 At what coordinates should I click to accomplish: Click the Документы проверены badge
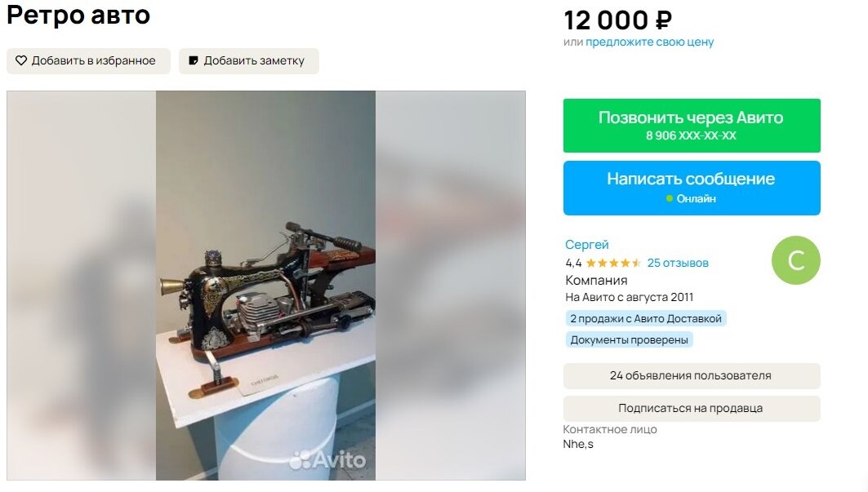pyautogui.click(x=629, y=339)
